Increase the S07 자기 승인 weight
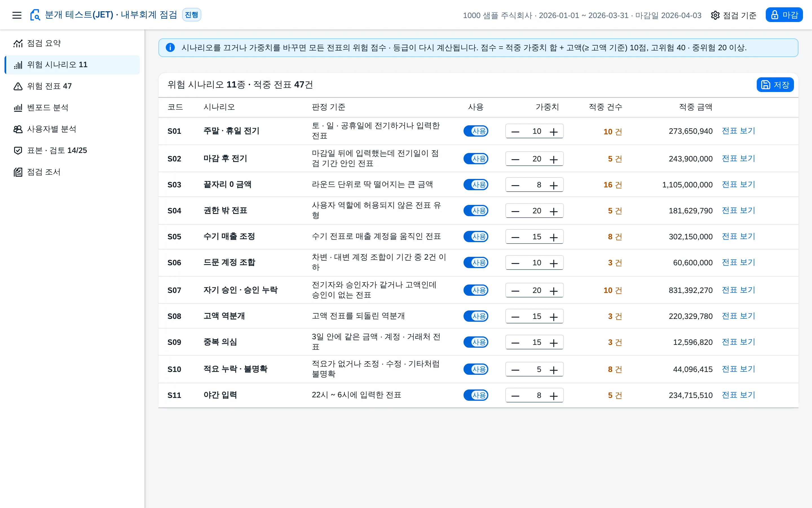This screenshot has width=812, height=508. (x=554, y=290)
